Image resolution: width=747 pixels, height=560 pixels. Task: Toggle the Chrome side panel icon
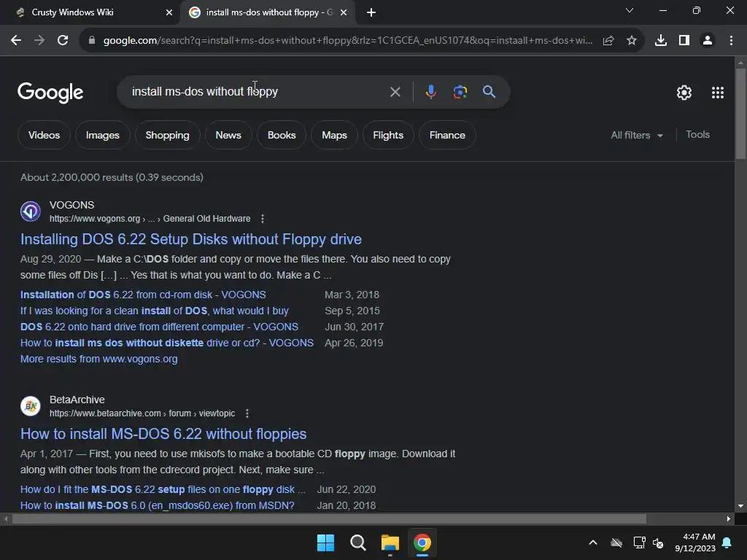click(684, 41)
